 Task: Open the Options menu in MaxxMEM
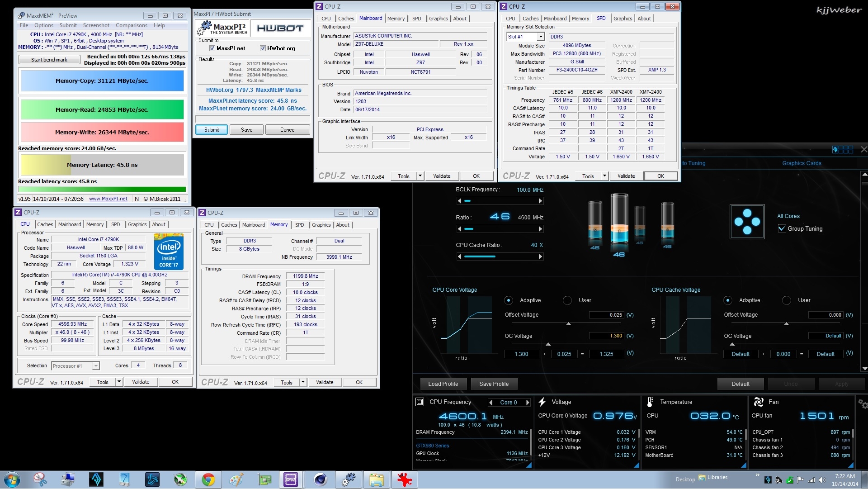tap(44, 25)
